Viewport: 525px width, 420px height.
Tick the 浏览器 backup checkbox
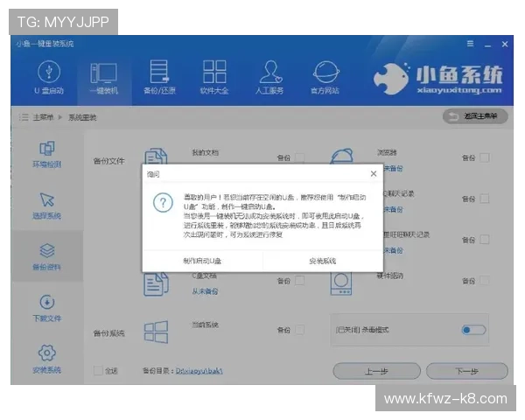coord(485,157)
